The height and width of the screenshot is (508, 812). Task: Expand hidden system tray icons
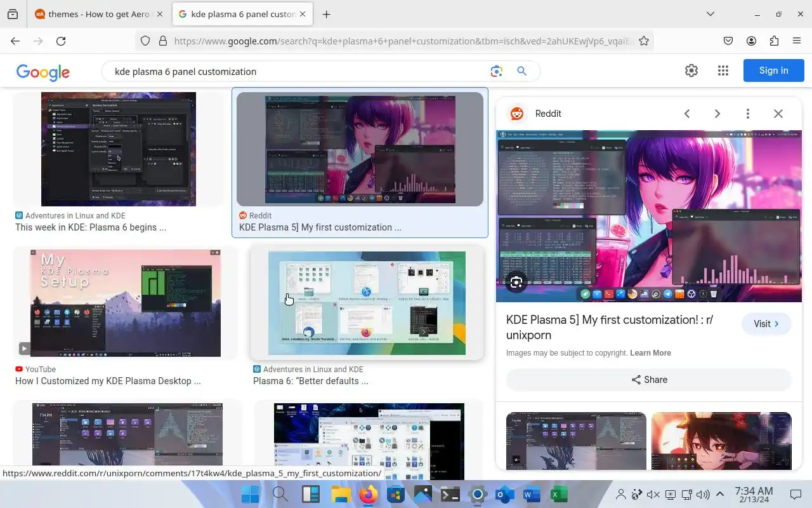(720, 494)
